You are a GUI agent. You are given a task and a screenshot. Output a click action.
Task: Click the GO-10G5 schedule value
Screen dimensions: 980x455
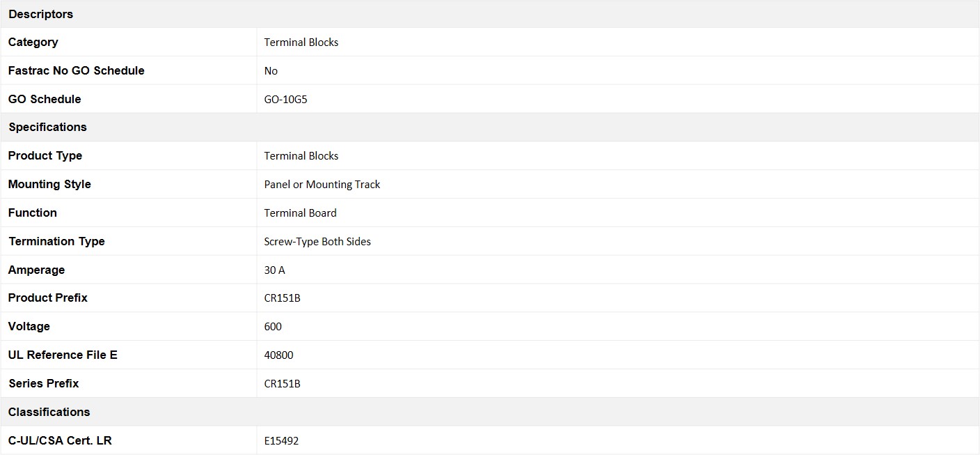pyautogui.click(x=285, y=99)
